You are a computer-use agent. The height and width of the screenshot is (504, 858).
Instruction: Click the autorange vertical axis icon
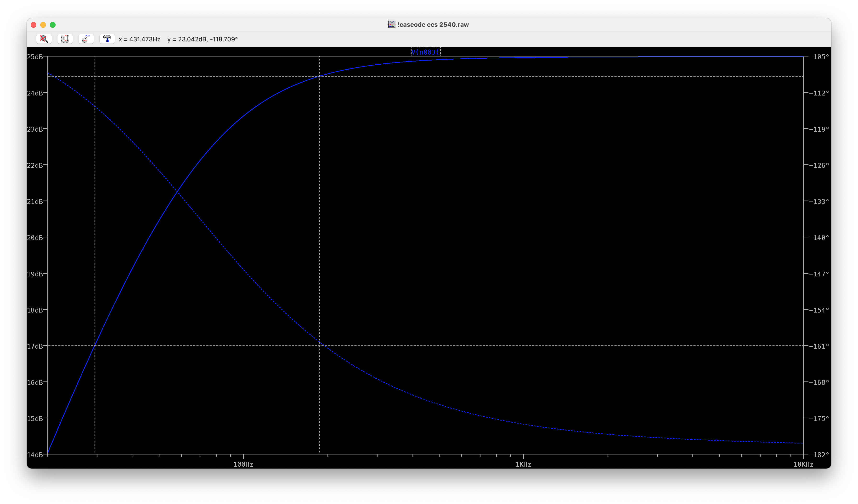65,39
